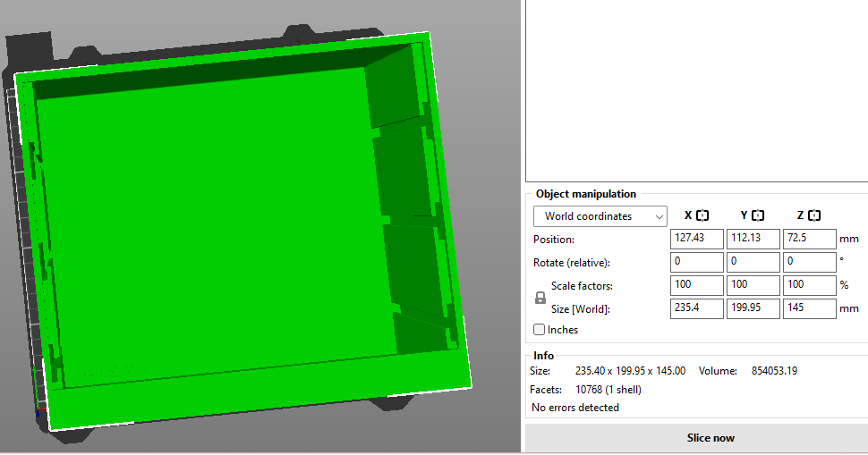Focus the Scale factors Z field
The width and height of the screenshot is (868, 455).
tap(809, 285)
